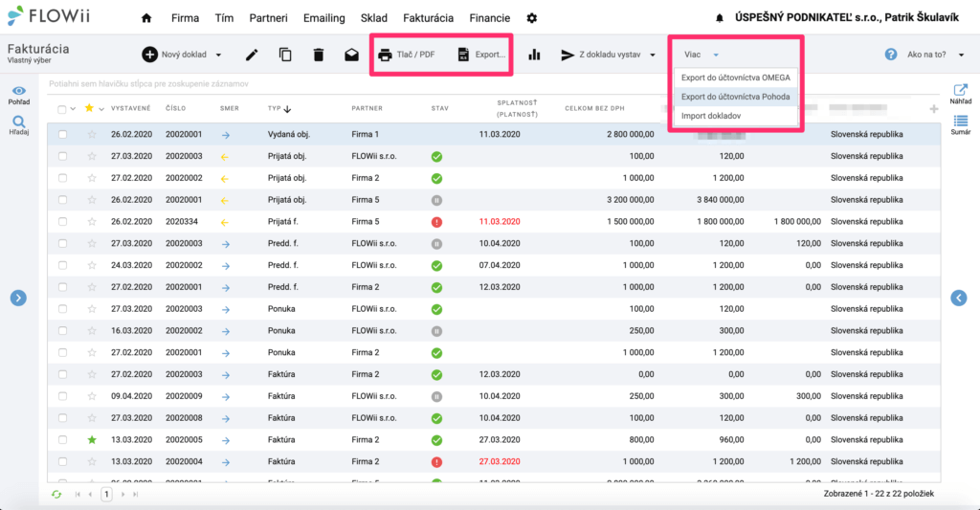Go to the home page icon
This screenshot has height=510, width=980.
tap(146, 18)
